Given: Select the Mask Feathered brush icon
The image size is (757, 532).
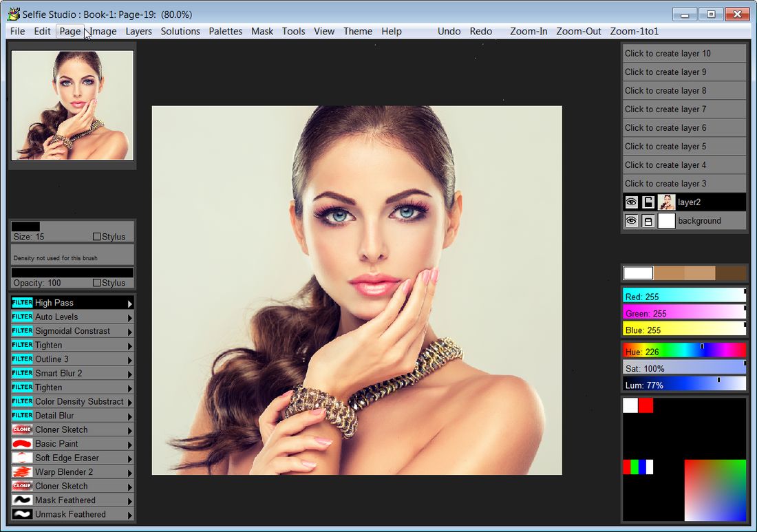Looking at the screenshot, I should point(22,500).
